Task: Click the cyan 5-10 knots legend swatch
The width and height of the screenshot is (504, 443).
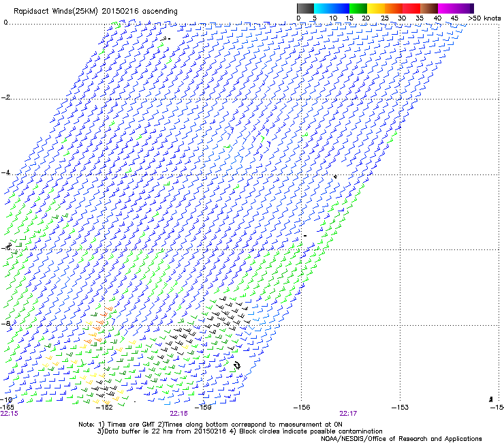Action: click(x=323, y=8)
